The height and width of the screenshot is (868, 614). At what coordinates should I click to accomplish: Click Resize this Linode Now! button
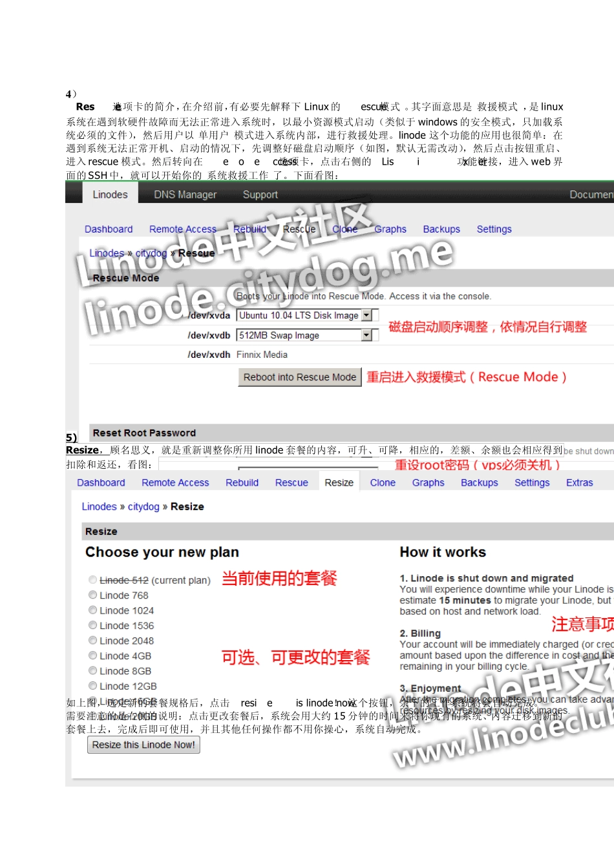tap(143, 745)
